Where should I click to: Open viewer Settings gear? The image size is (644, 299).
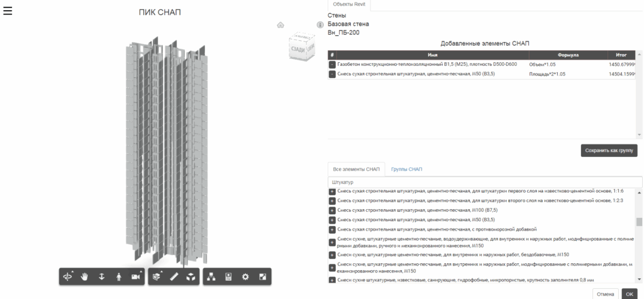[x=246, y=277]
